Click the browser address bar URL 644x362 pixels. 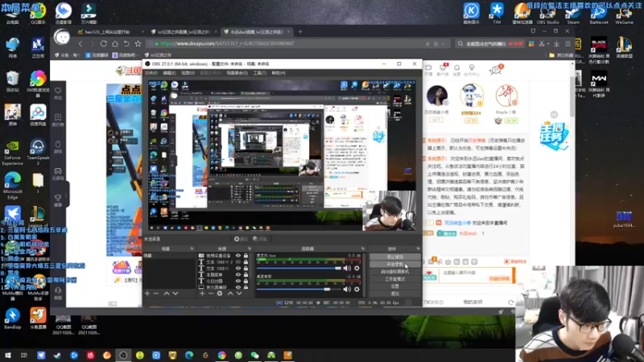[227, 43]
